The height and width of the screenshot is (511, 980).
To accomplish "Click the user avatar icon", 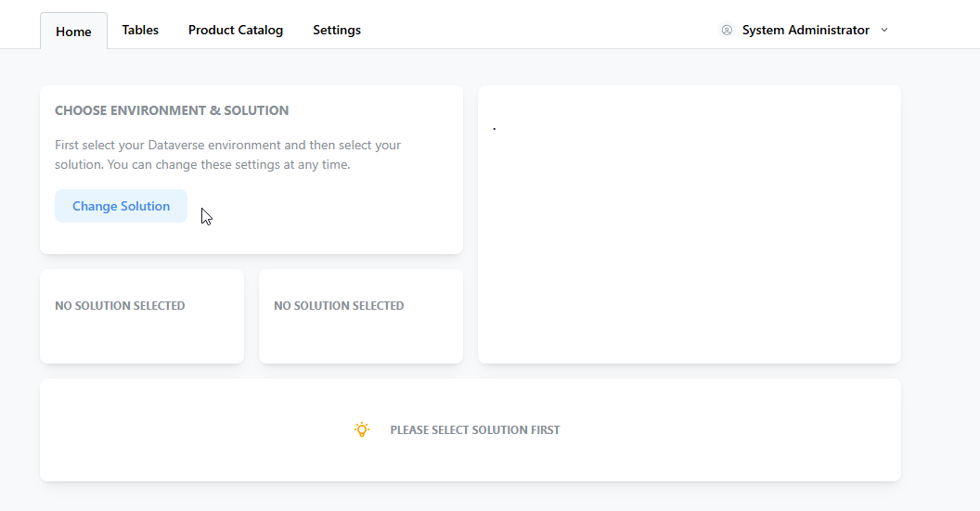I will coord(727,30).
